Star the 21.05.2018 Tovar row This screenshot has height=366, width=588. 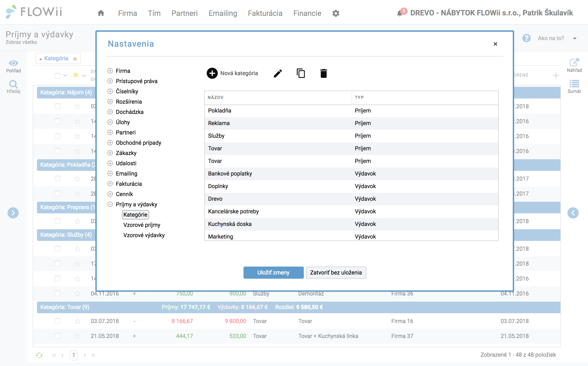pyautogui.click(x=78, y=336)
